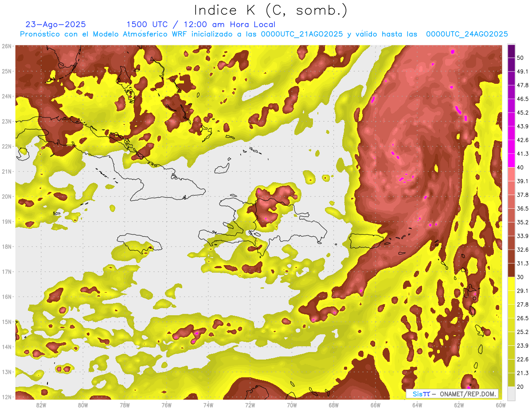Select the "39.1" colorbar value
Image resolution: width=532 pixels, height=411 pixels.
(x=523, y=181)
